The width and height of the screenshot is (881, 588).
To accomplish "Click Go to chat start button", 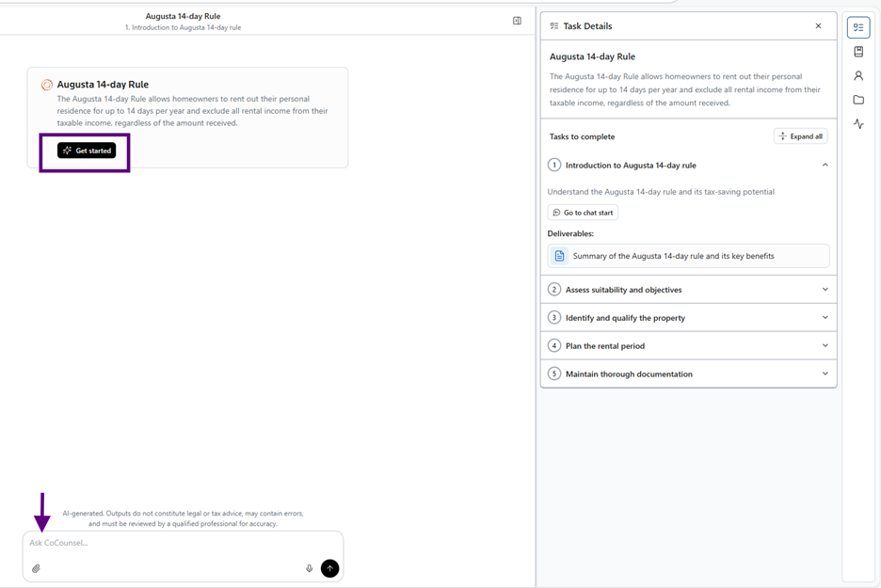I will coord(583,213).
